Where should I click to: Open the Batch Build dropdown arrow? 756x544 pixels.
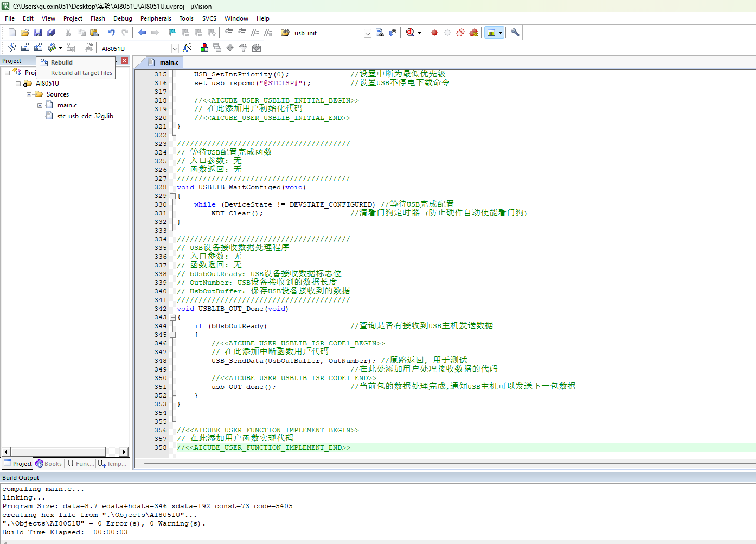point(60,48)
